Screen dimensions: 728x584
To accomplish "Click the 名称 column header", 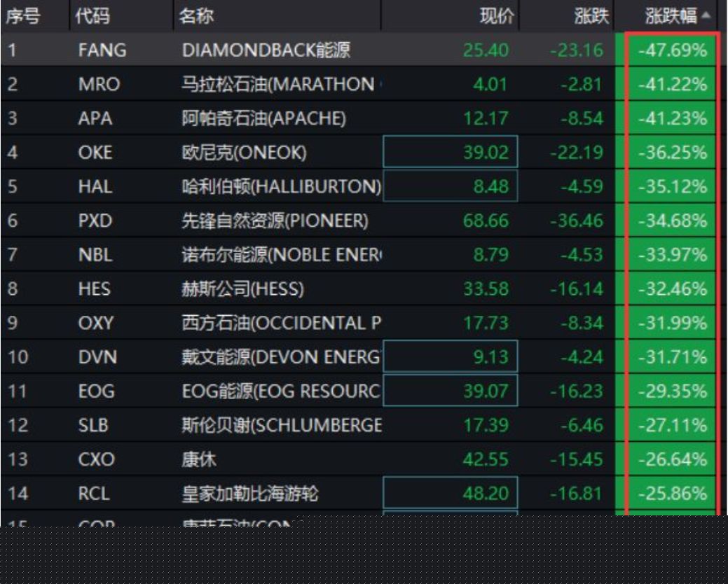I will tap(196, 16).
